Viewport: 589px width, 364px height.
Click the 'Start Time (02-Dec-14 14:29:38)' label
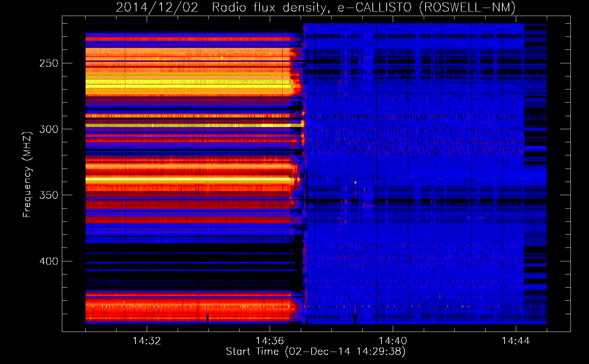click(316, 352)
